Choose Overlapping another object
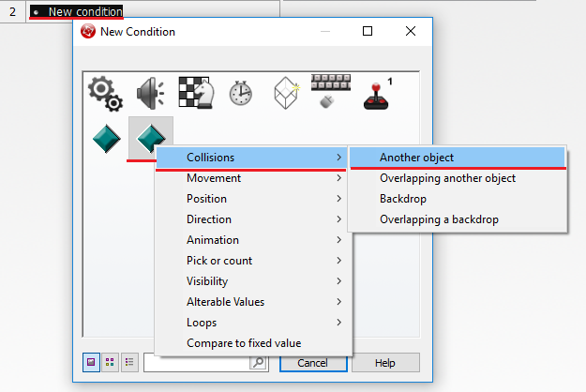The image size is (586, 392). [x=458, y=178]
